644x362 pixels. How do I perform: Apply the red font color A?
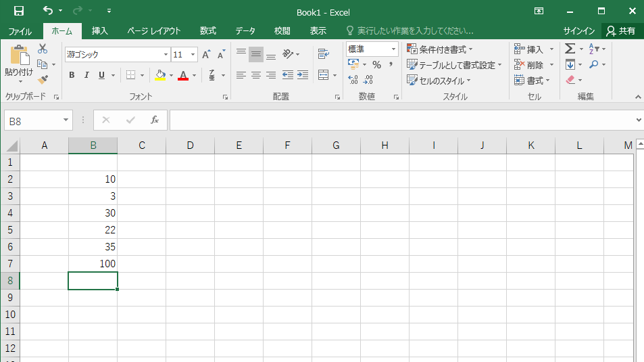pos(183,75)
